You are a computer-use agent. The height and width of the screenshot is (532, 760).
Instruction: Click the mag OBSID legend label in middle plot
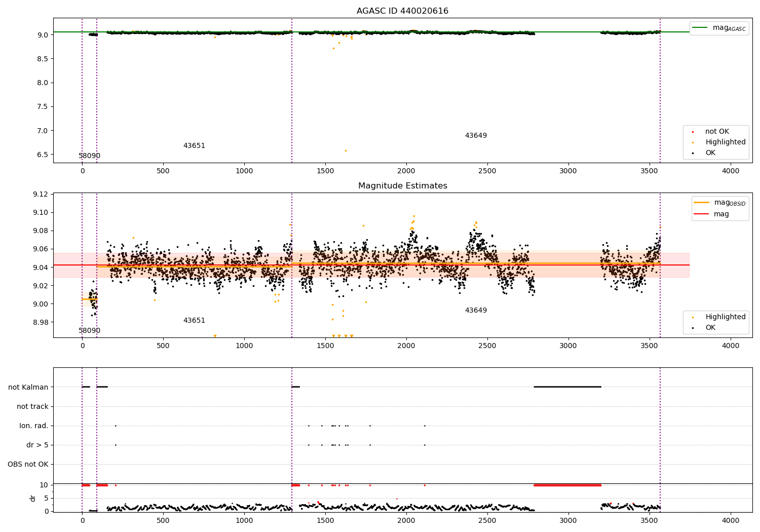tap(730, 203)
